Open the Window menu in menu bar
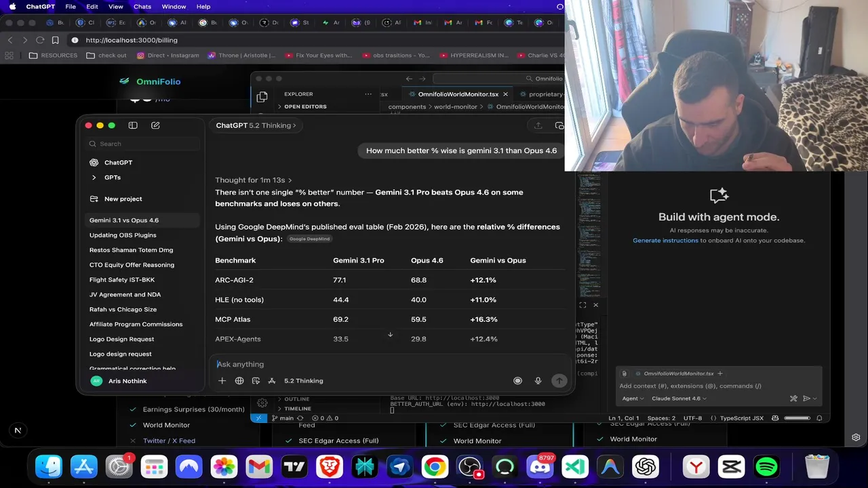 174,7
